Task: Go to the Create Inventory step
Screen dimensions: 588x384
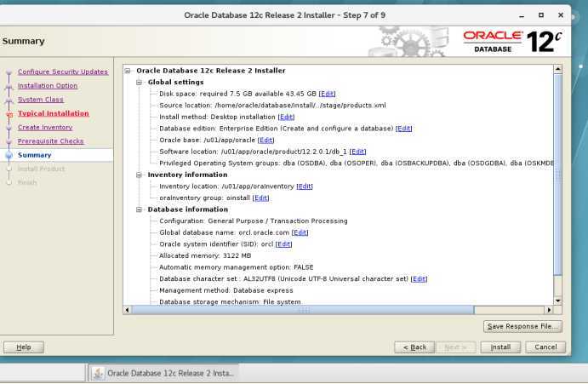Action: click(45, 127)
